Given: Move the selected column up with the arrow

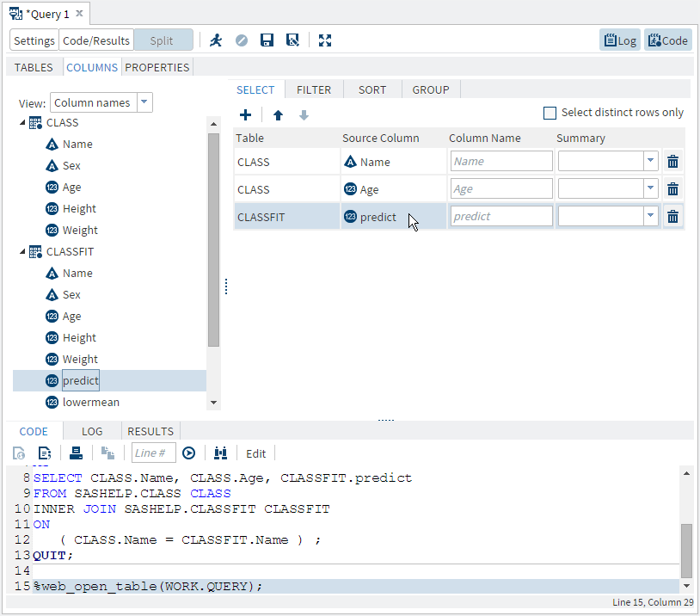Looking at the screenshot, I should coord(278,115).
